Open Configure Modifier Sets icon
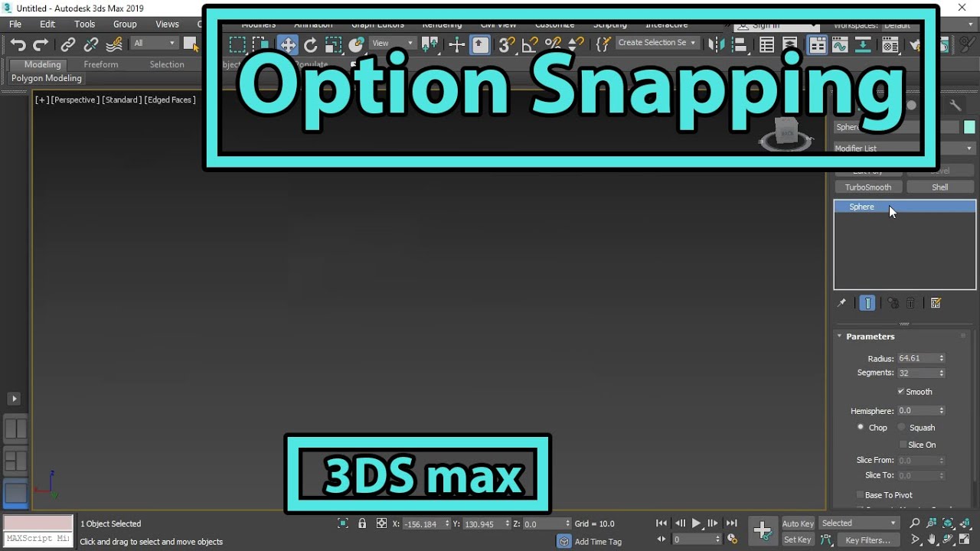980x551 pixels. pos(936,303)
